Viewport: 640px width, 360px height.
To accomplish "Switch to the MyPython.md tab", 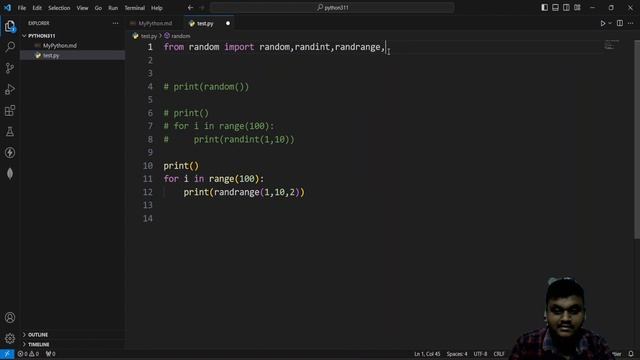I will click(154, 23).
